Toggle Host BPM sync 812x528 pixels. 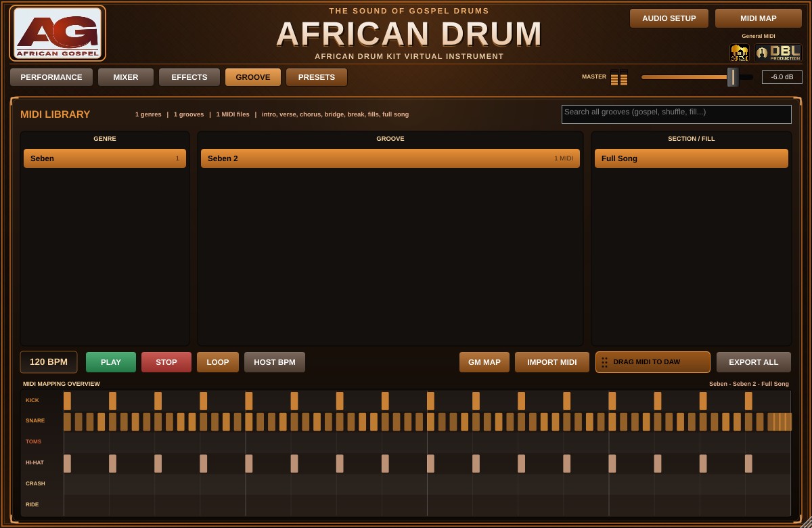275,362
